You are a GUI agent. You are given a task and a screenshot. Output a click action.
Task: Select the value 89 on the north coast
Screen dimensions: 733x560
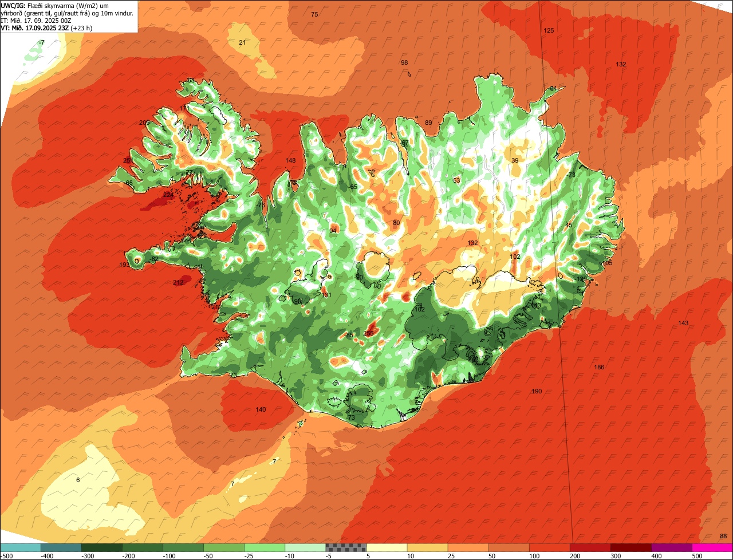(x=428, y=123)
